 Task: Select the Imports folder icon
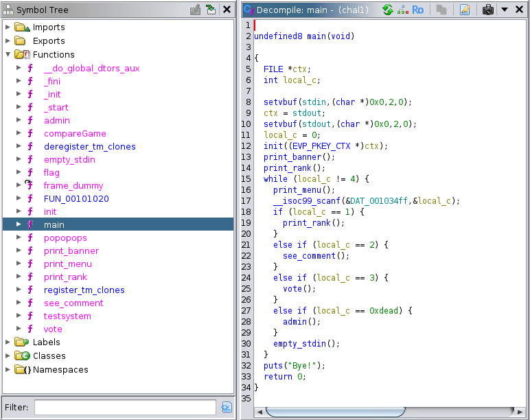pos(22,27)
